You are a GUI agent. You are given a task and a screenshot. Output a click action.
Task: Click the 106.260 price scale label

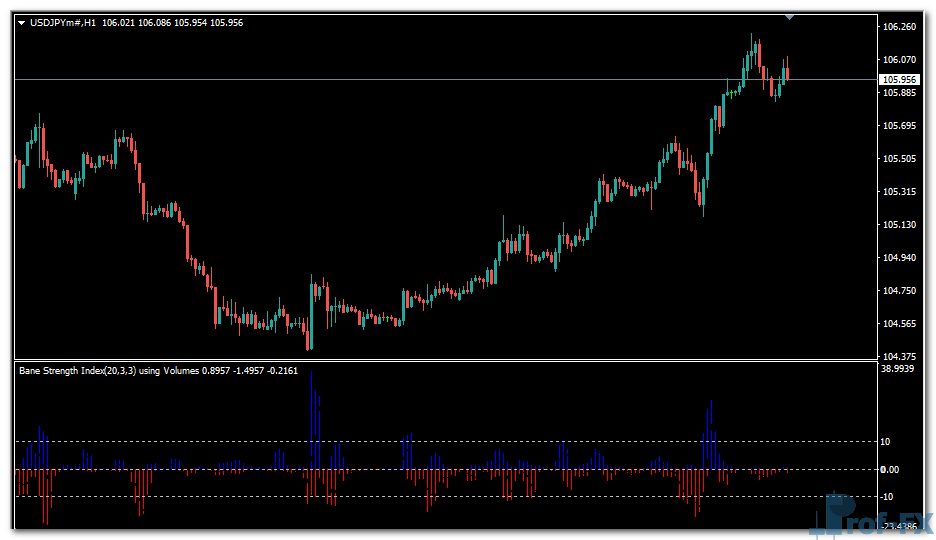coord(899,27)
